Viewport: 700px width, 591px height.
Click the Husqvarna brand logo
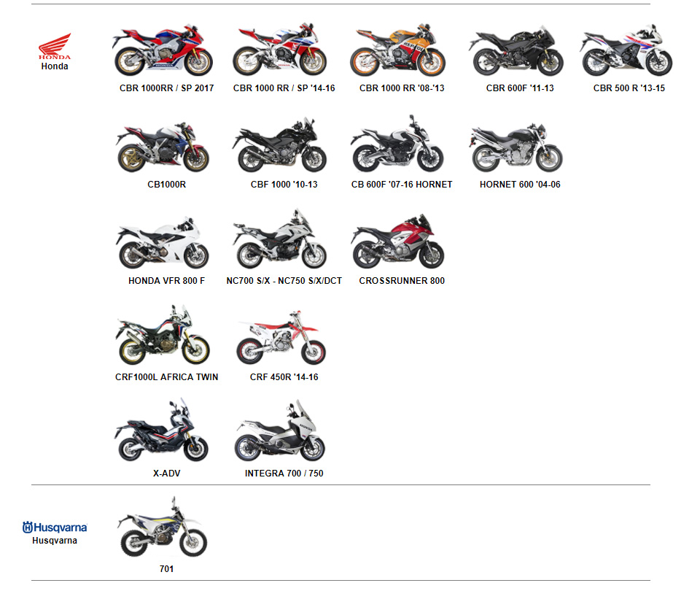coord(55,527)
